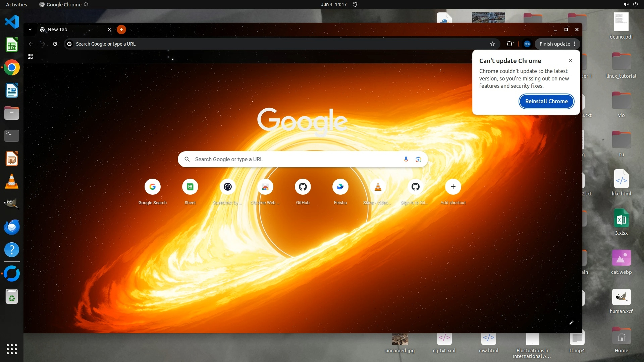Open the Finish update menu
644x362 pixels.
tap(557, 44)
